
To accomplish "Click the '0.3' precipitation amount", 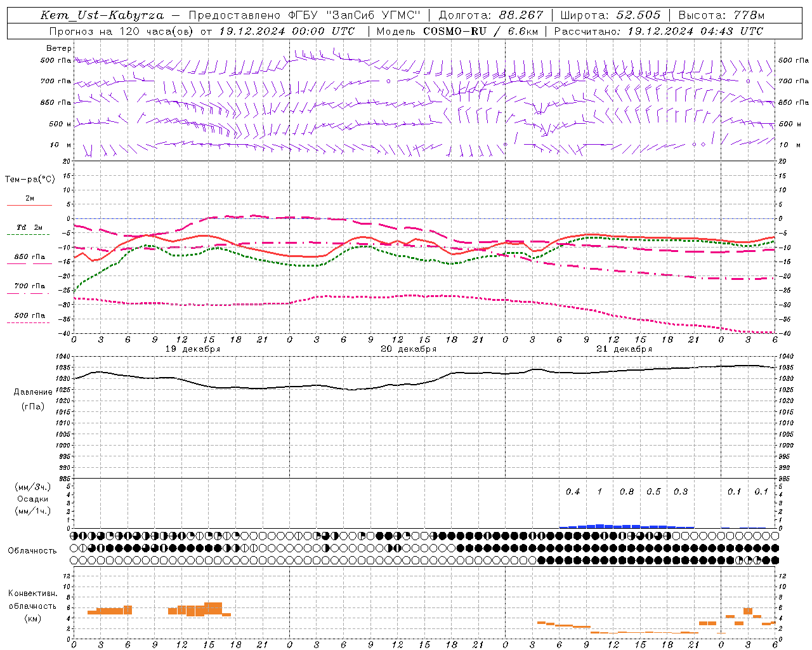I will 681,492.
